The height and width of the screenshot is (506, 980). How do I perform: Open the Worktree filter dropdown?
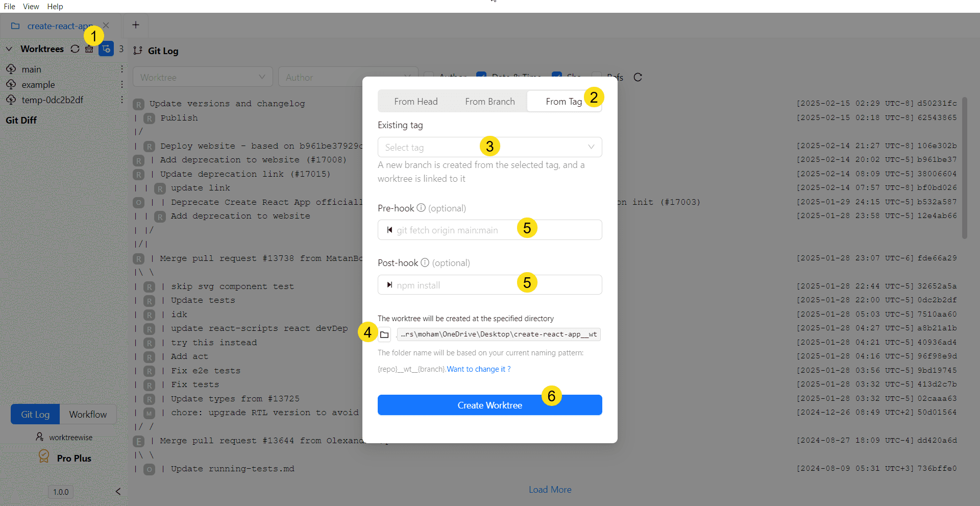click(x=203, y=77)
